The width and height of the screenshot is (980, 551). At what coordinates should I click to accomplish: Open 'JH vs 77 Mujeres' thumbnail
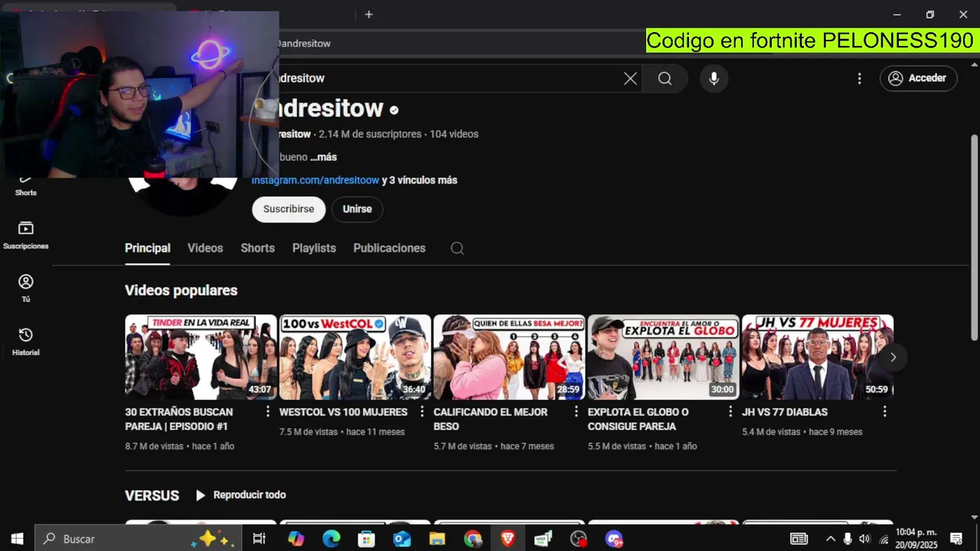click(x=818, y=357)
